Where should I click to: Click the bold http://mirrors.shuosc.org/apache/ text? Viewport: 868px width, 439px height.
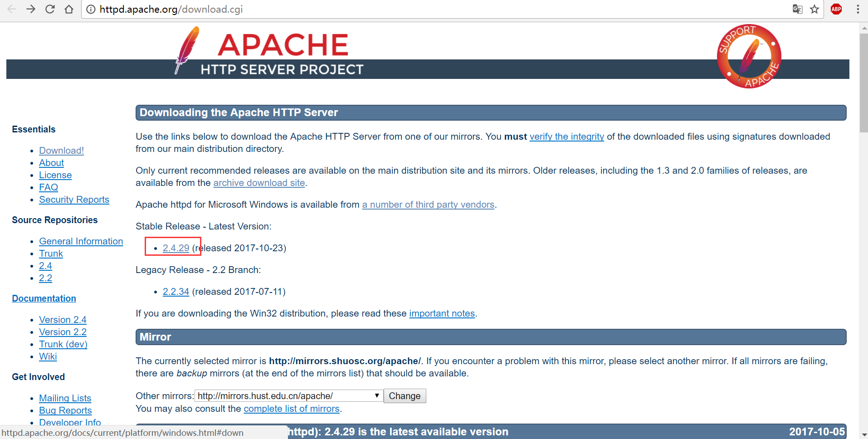coord(345,361)
